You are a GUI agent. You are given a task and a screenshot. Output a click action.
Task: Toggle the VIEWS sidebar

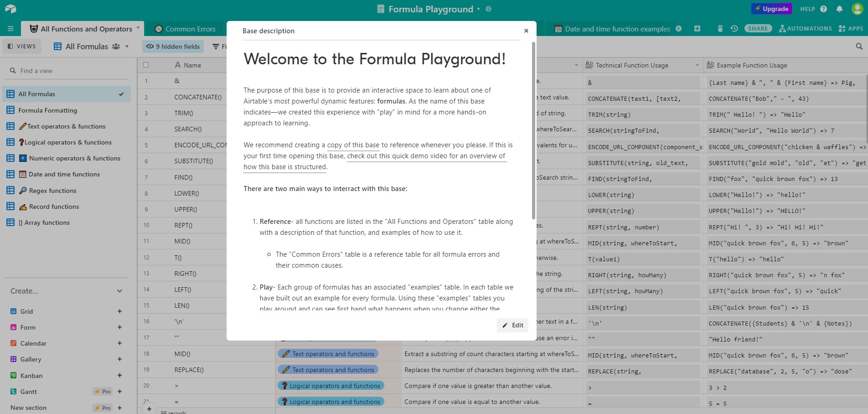(21, 46)
